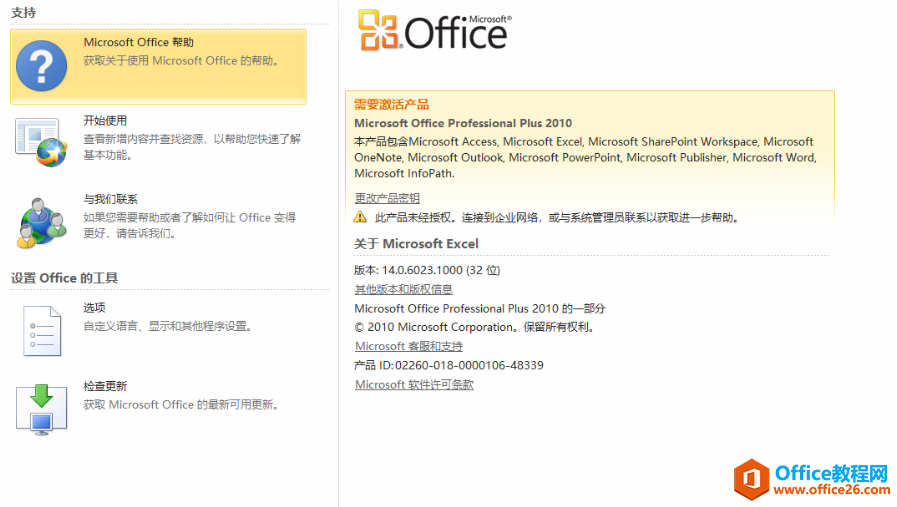Image resolution: width=897 pixels, height=507 pixels.
Task: Click the www.office26.com watermark URL
Action: point(831,491)
